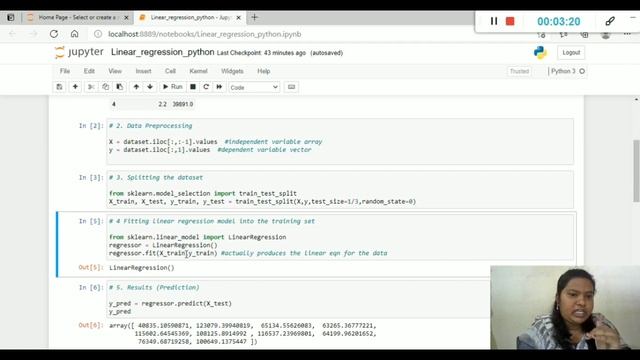640x360 pixels.
Task: Click the Python 3 kernel indicator
Action: pos(567,71)
